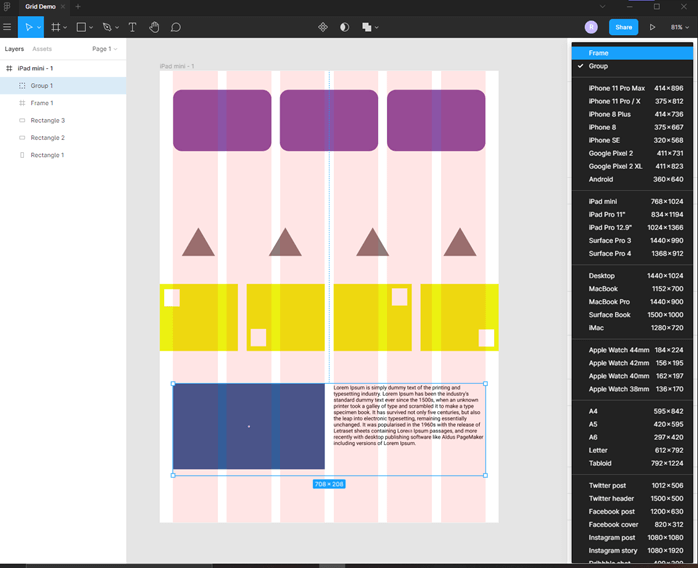Viewport: 698px width, 568px height.
Task: Select the Rectangle 3 layer
Action: [47, 120]
